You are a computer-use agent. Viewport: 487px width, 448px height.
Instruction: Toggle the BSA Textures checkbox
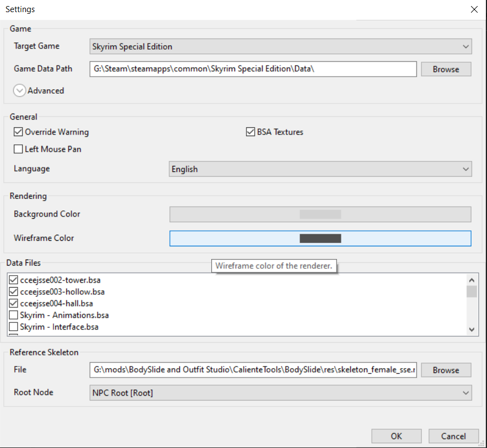[250, 132]
